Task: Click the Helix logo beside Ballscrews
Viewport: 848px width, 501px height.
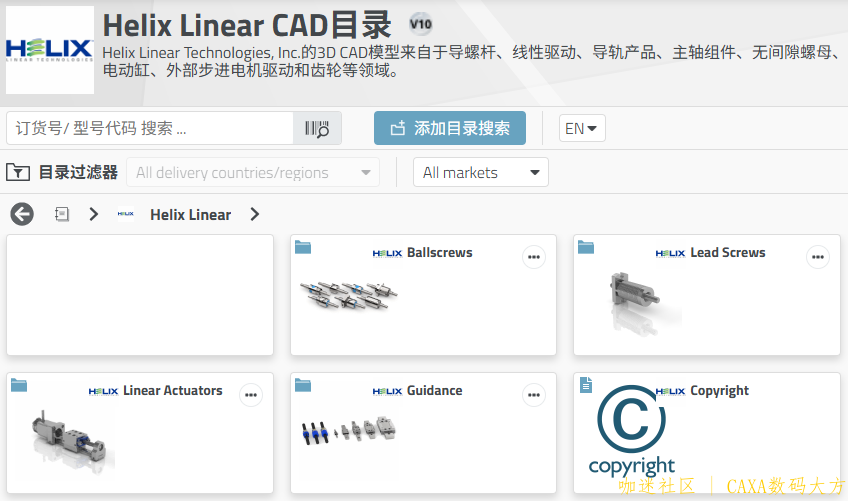Action: click(387, 253)
